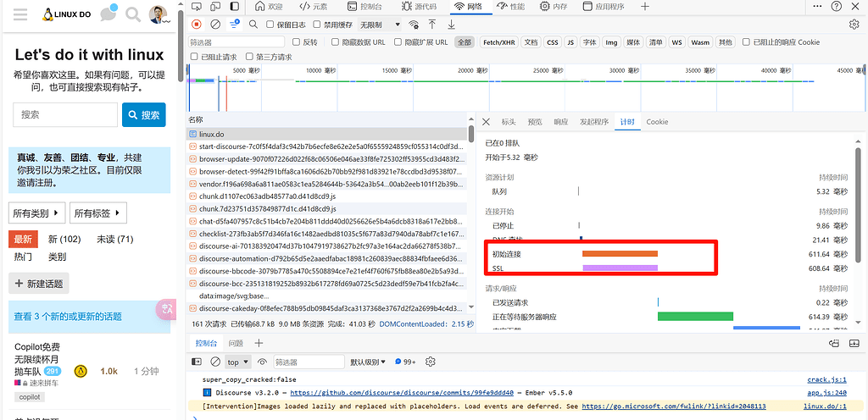Toggle the DevTools sidebar dock icon
This screenshot has height=420, width=868.
point(235,7)
